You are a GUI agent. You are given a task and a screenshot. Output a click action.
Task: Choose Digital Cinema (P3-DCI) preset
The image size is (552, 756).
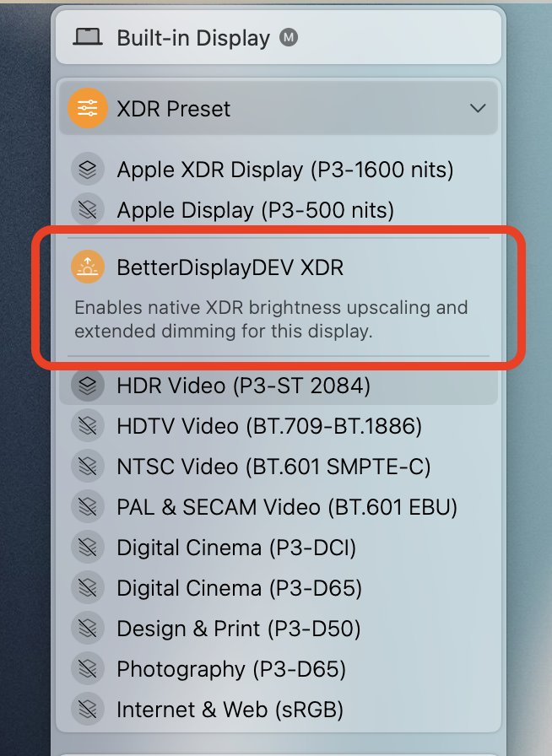tap(236, 548)
